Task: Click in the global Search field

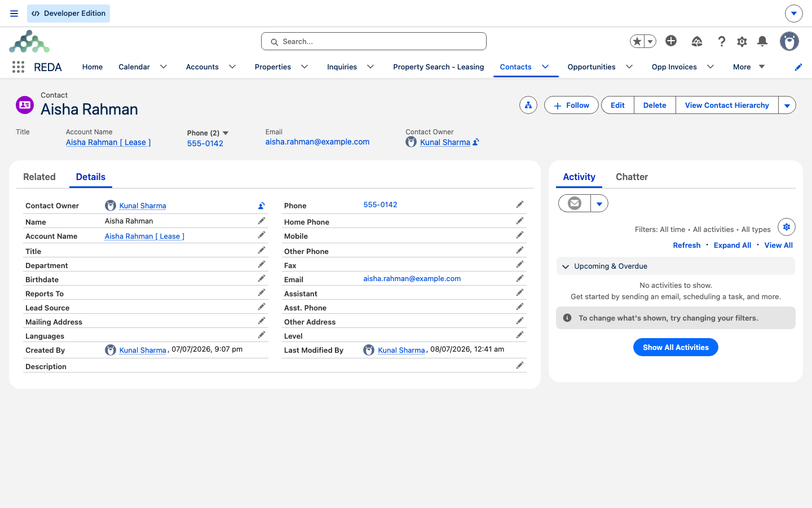Action: click(374, 41)
